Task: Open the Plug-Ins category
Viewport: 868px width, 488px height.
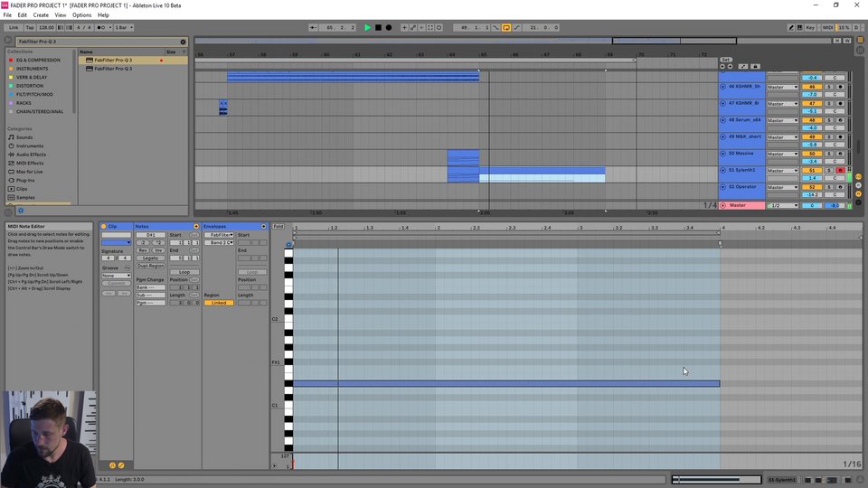Action: click(x=25, y=181)
